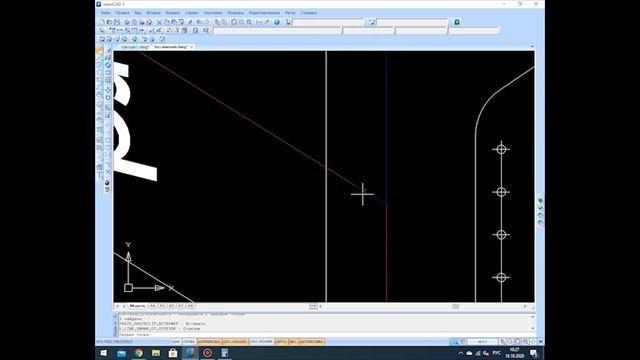This screenshot has height=360, width=640.
Task: Click the Open file toolbar icon
Action: [x=109, y=22]
